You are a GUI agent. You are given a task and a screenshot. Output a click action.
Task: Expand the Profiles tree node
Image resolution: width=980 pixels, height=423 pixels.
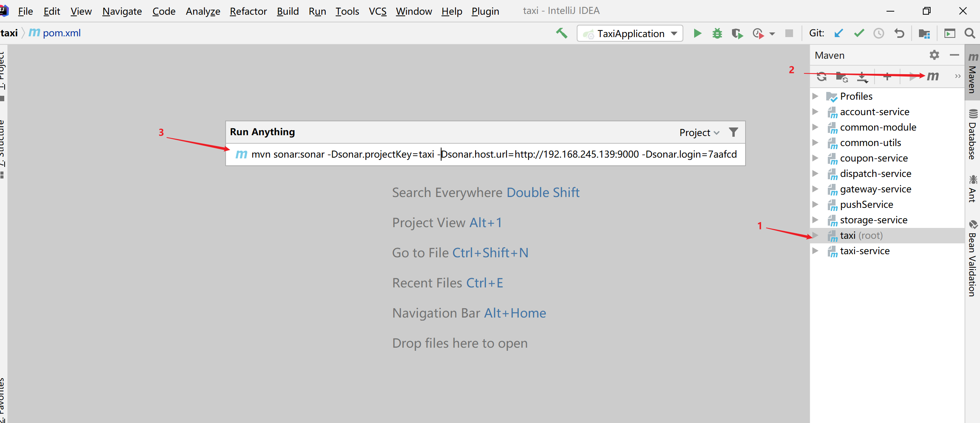815,96
